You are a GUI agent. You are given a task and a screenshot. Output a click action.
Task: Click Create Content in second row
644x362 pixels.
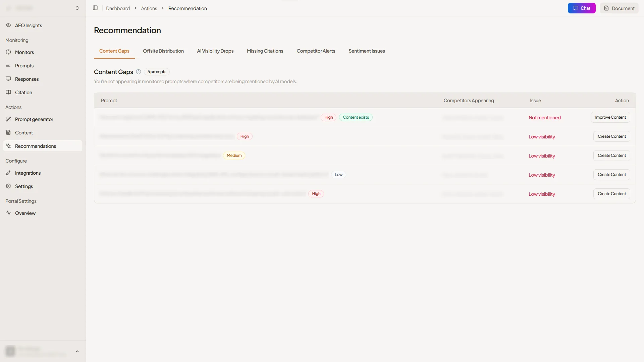(x=612, y=136)
